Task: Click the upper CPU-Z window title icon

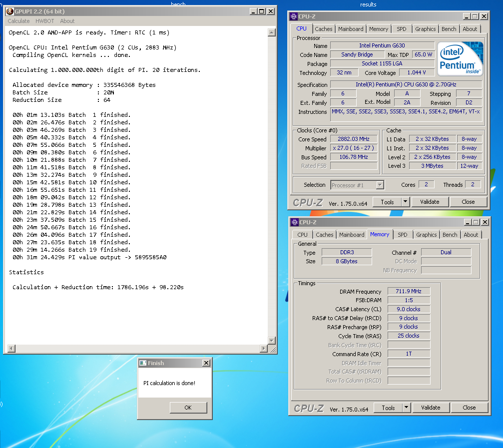Action: coord(294,16)
